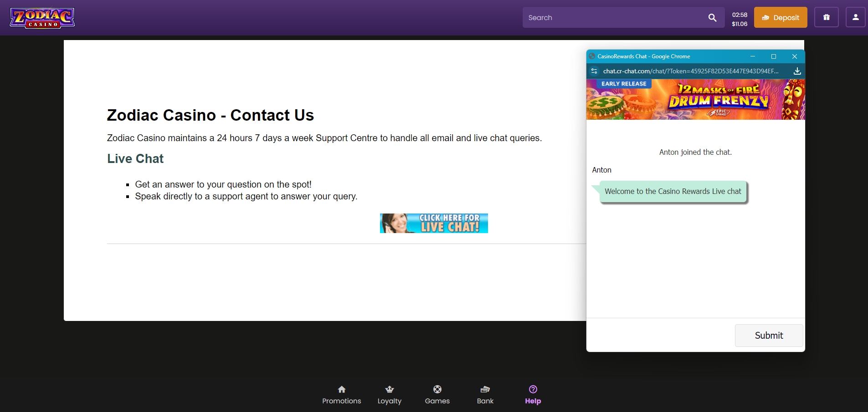Click the Welcome to Casino Rewards message bubble
Image resolution: width=868 pixels, height=412 pixels.
pos(673,192)
